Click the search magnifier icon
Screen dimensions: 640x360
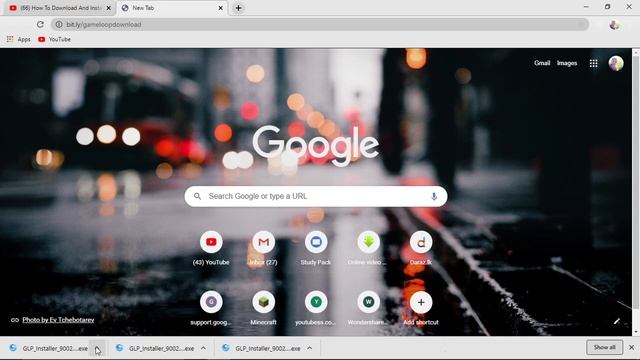point(197,196)
